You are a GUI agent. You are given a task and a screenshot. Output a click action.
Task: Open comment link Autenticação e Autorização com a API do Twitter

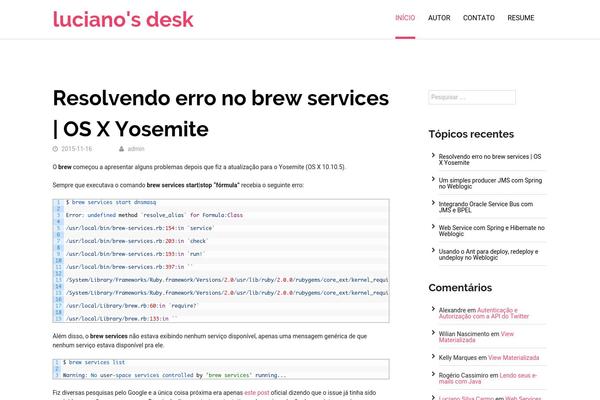[x=484, y=313]
